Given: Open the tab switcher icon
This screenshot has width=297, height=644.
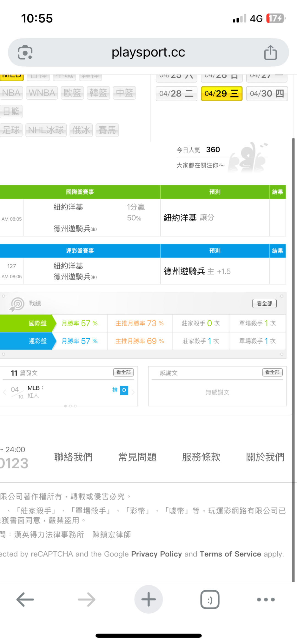Looking at the screenshot, I should (210, 599).
